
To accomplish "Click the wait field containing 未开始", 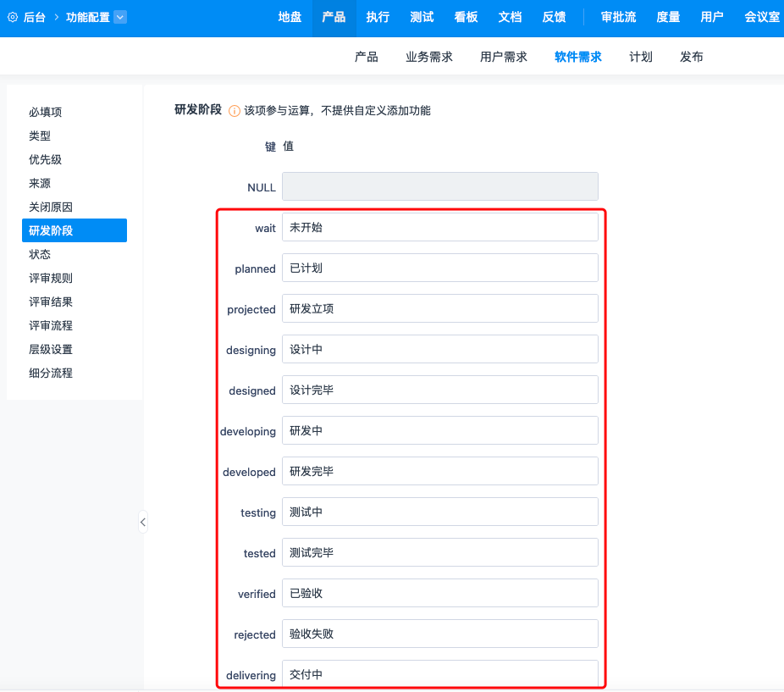I will tap(440, 227).
